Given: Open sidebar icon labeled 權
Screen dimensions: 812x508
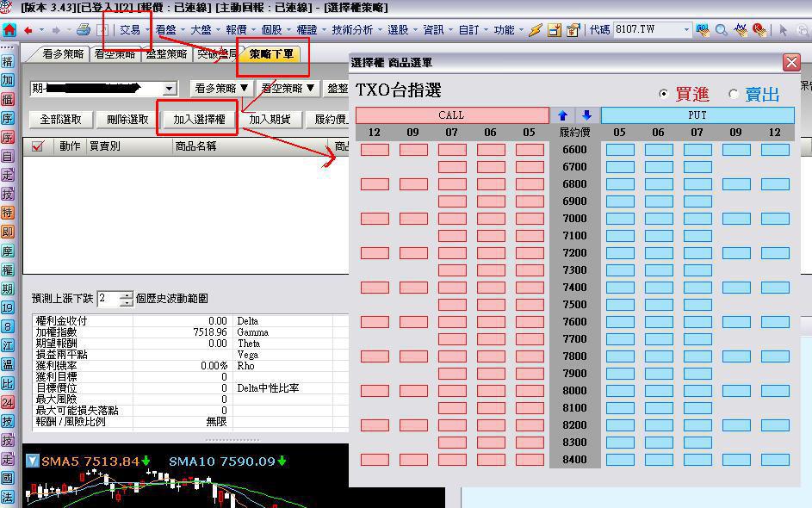Looking at the screenshot, I should [7, 269].
